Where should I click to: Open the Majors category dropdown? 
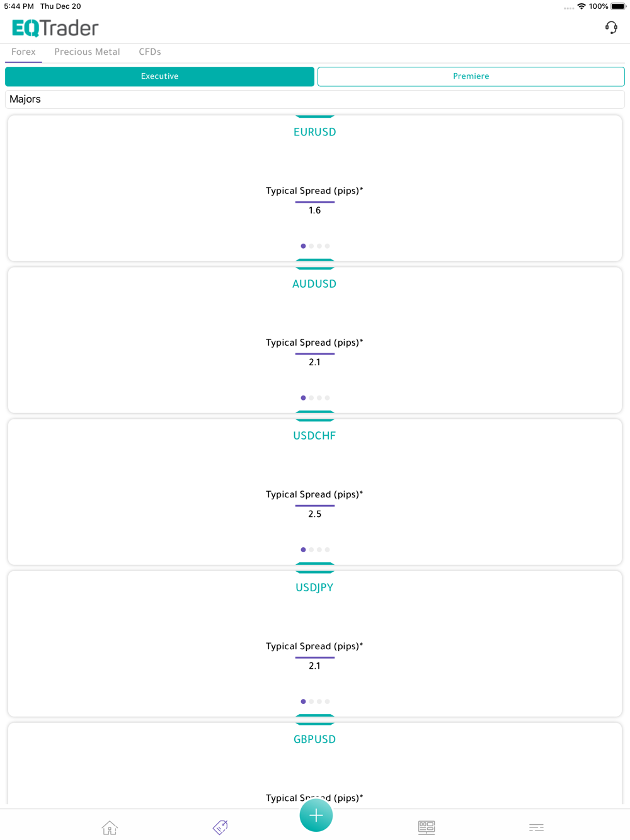pos(315,99)
